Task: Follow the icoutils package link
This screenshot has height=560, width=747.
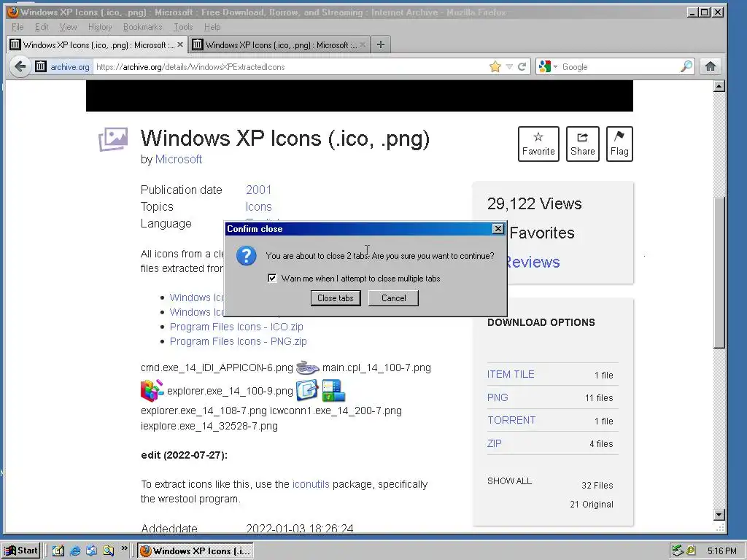Action: (x=311, y=484)
